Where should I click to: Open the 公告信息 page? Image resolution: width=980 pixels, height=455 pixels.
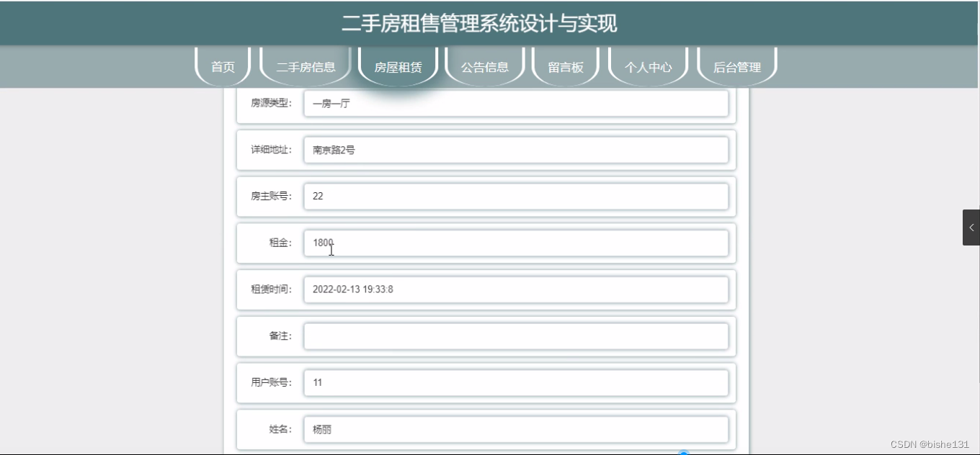pyautogui.click(x=484, y=67)
